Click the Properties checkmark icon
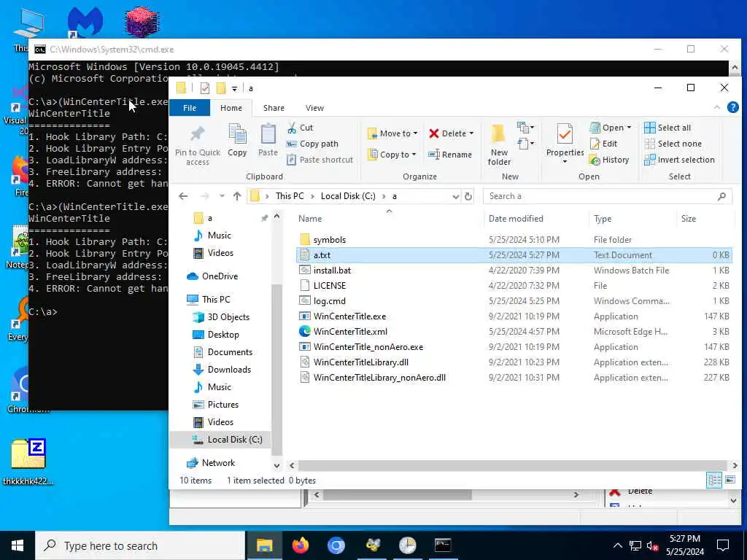Viewport: 747px width, 560px height. click(565, 134)
